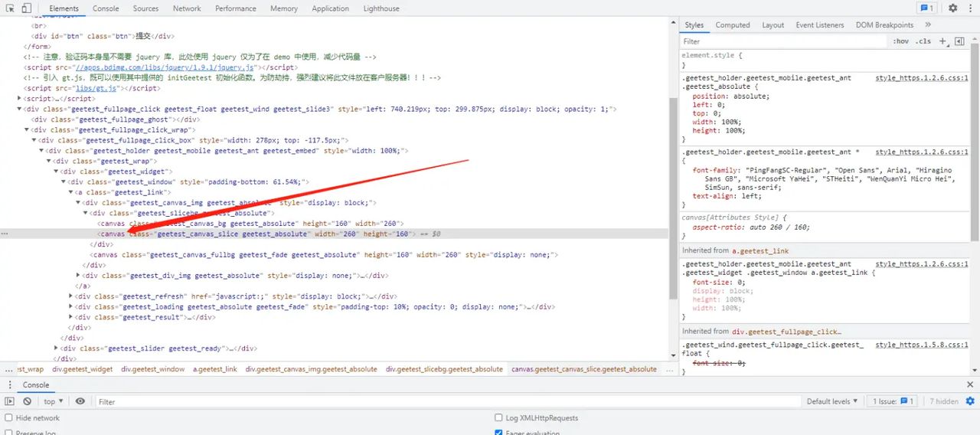Screen dimensions: 980x435
Task: Click the ellipsis beside the selected canvas row
Action: coord(6,234)
